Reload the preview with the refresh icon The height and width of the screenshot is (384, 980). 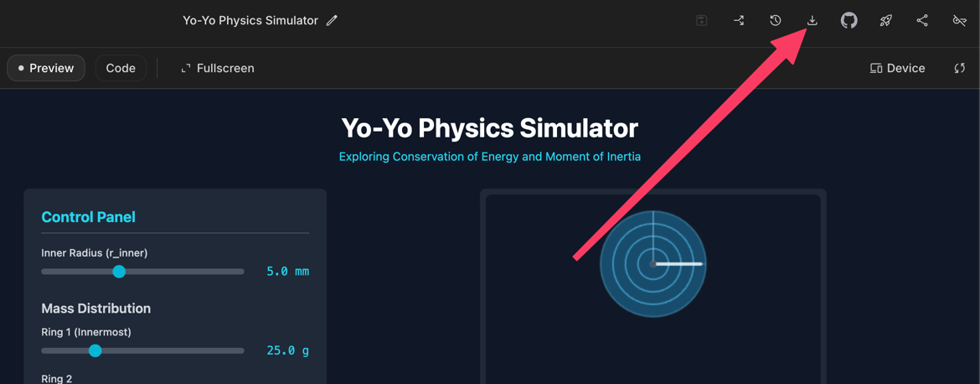click(959, 68)
